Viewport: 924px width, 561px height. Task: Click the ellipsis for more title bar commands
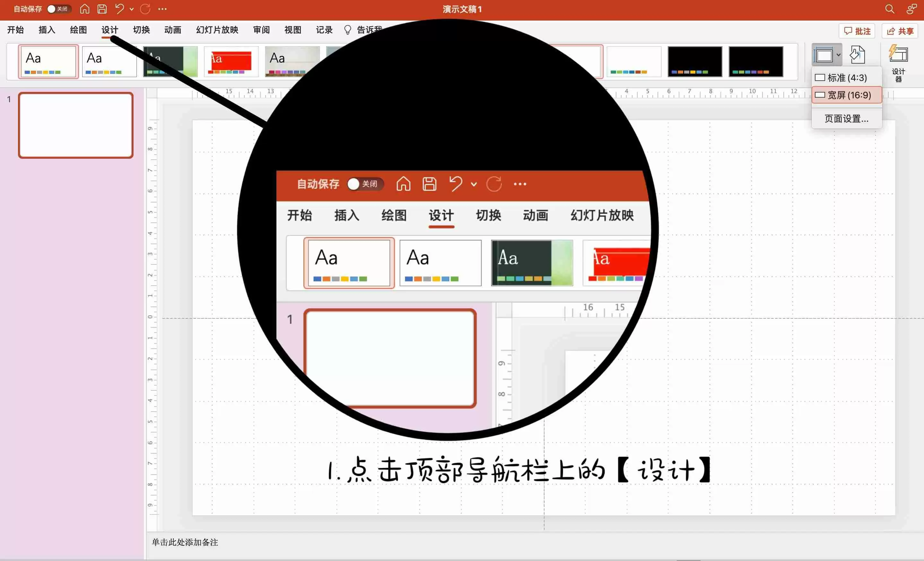(x=162, y=9)
